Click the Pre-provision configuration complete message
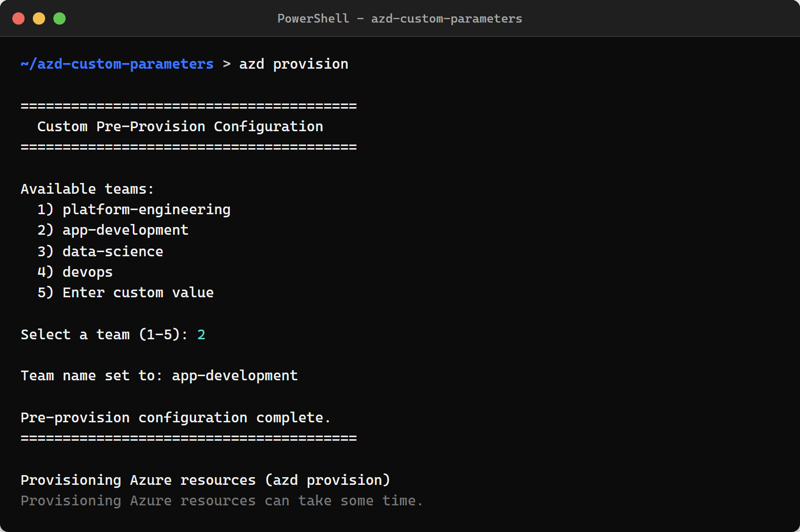Viewport: 800px width, 532px height. (x=175, y=417)
